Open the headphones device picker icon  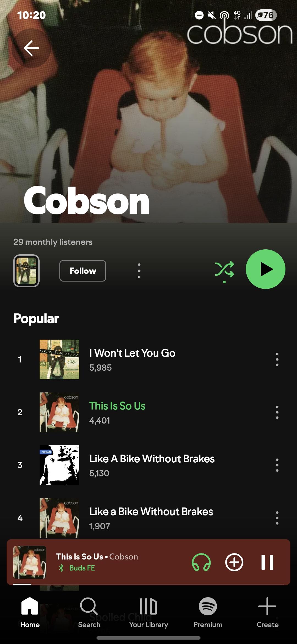point(201,562)
